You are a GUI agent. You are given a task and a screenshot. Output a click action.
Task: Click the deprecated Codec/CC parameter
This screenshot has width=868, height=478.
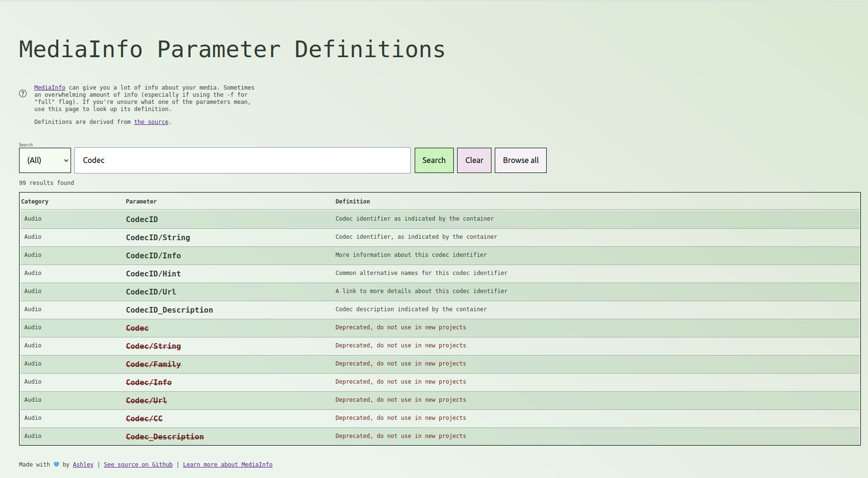(144, 418)
